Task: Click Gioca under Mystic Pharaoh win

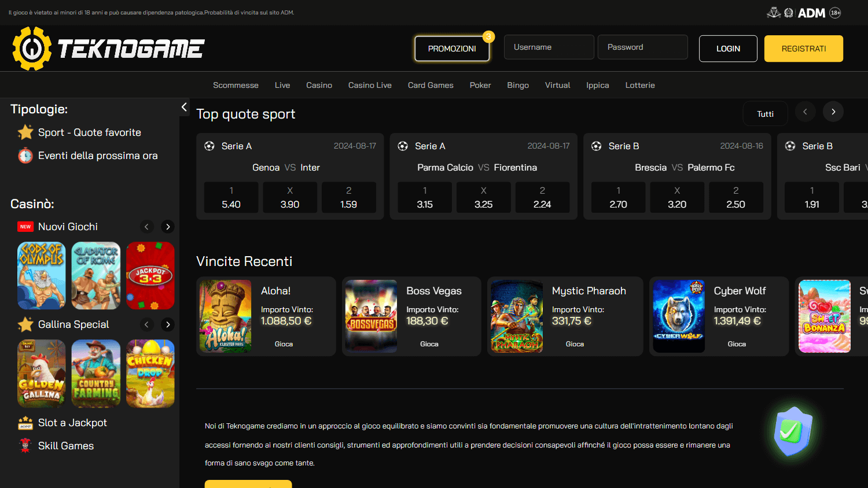Action: coord(575,344)
